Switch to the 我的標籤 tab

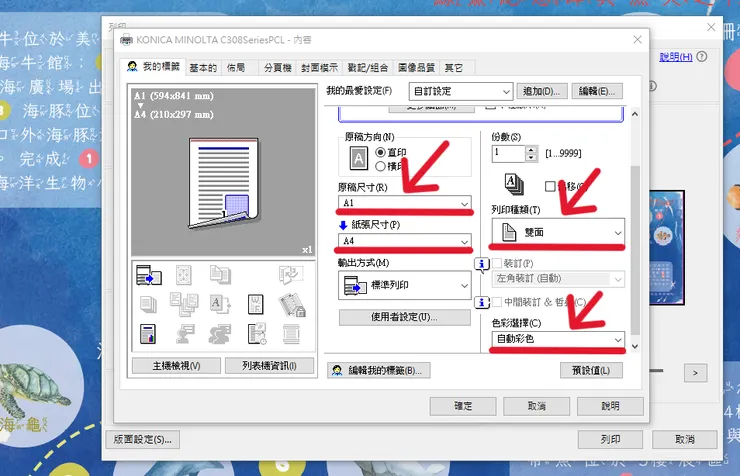pyautogui.click(x=154, y=67)
